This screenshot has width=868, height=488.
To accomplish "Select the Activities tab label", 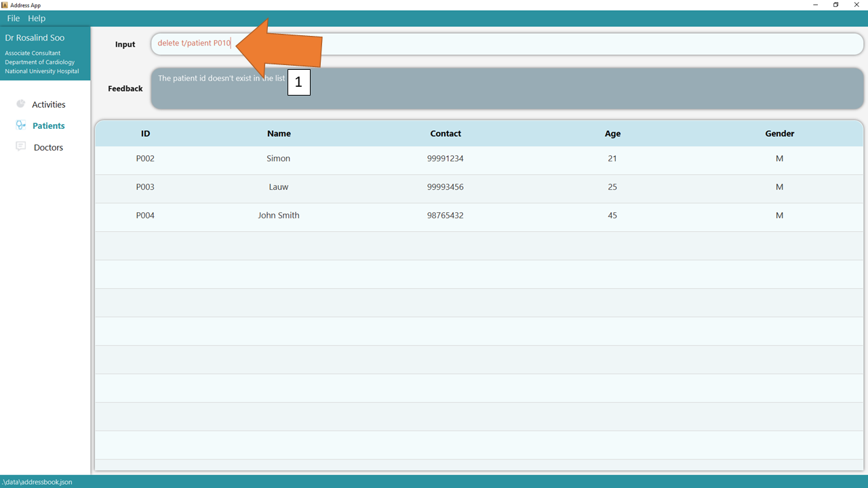I will pyautogui.click(x=49, y=104).
